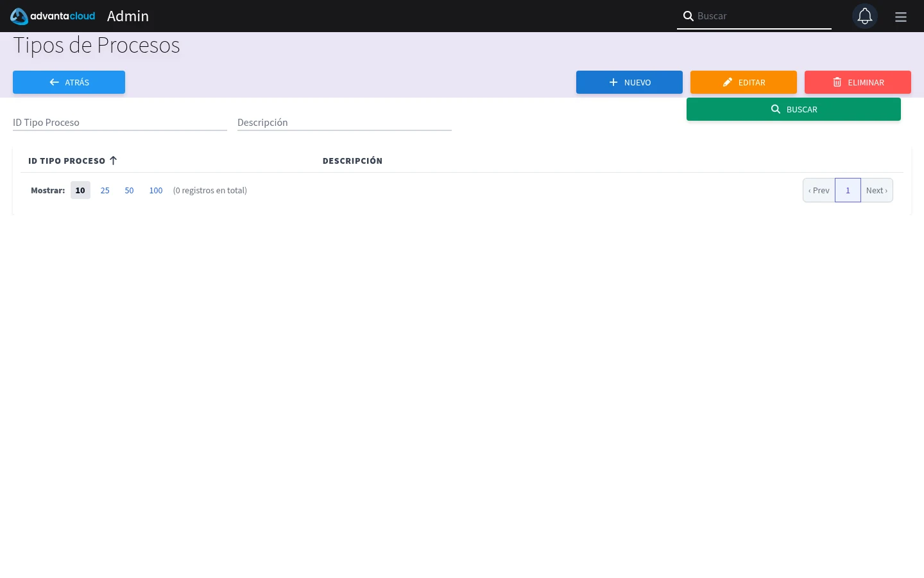
Task: Click the sort arrow beside ID TIPO PROCESO
Action: (x=113, y=161)
